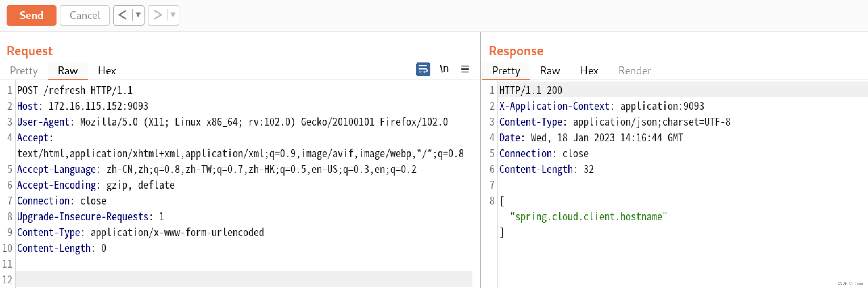Click the Accept-Language header line

[x=217, y=169]
